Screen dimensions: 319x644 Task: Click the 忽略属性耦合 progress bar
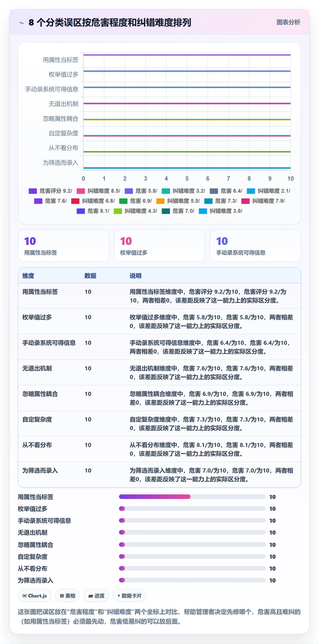(x=192, y=544)
